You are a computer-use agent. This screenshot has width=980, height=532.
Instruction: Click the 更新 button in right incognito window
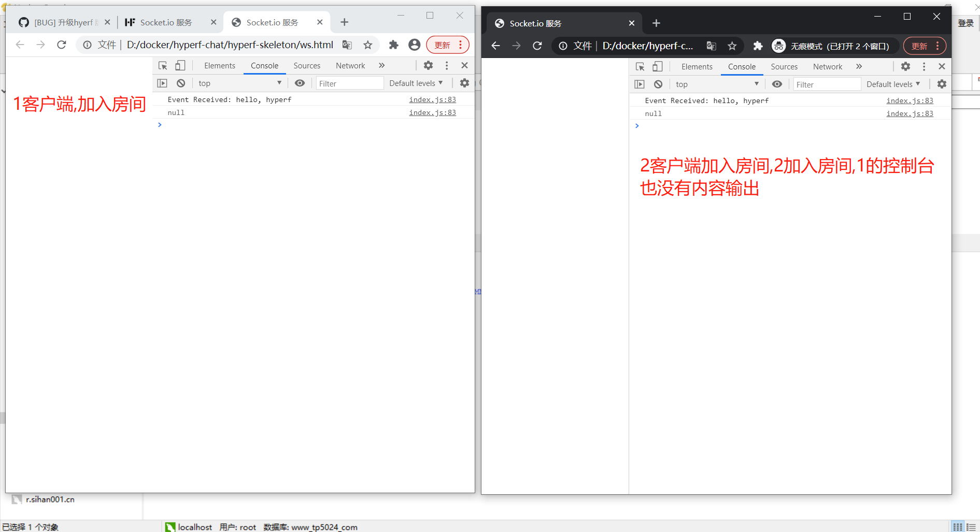pyautogui.click(x=925, y=46)
